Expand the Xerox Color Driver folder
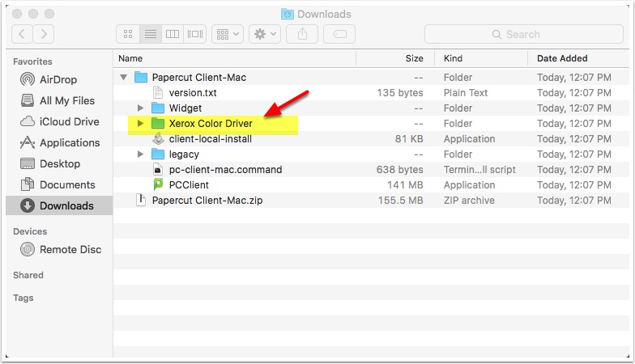 [x=140, y=123]
